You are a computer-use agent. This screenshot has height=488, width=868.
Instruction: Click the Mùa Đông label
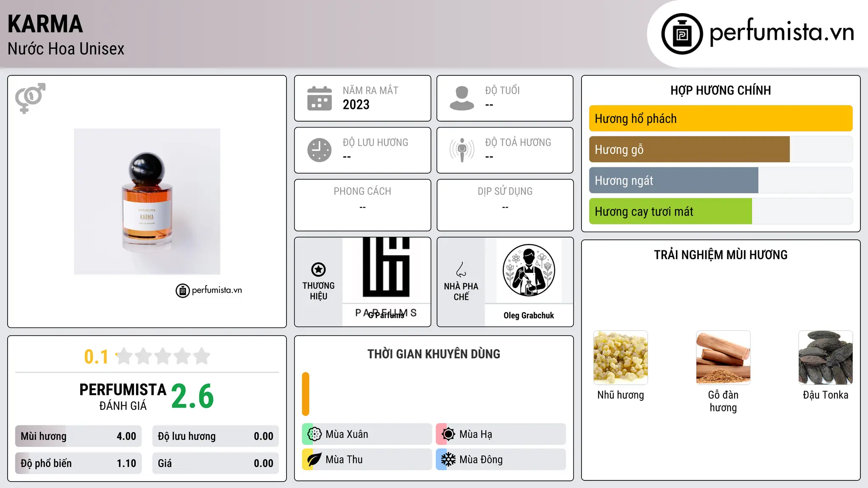point(481,460)
